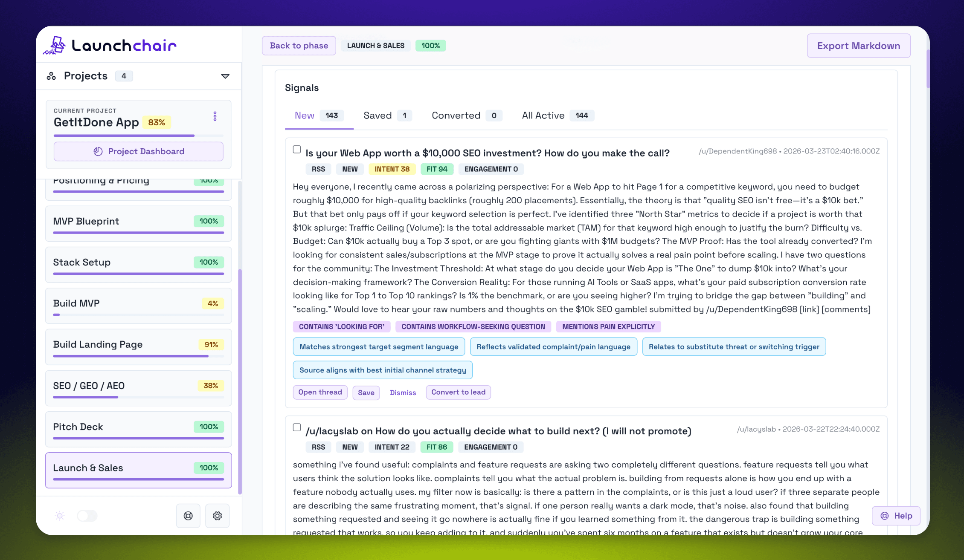This screenshot has width=964, height=560.
Task: Click the lifebuoy support icon button
Action: click(188, 516)
